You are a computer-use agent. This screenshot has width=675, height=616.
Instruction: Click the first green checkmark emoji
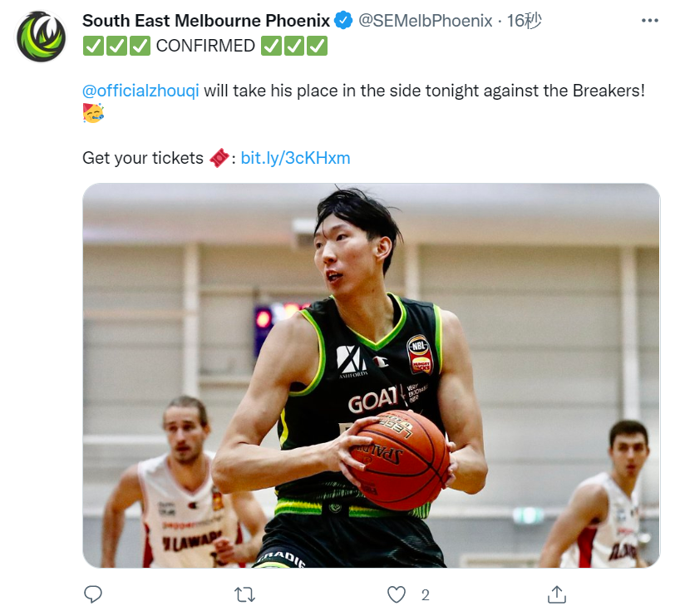click(93, 46)
